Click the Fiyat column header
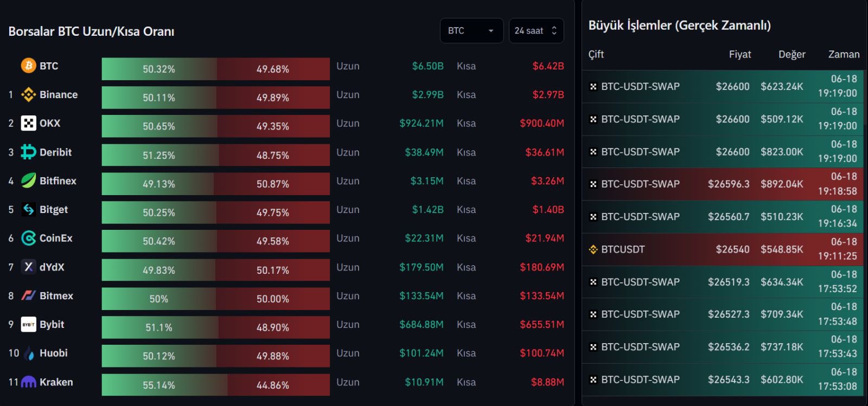 (x=740, y=54)
